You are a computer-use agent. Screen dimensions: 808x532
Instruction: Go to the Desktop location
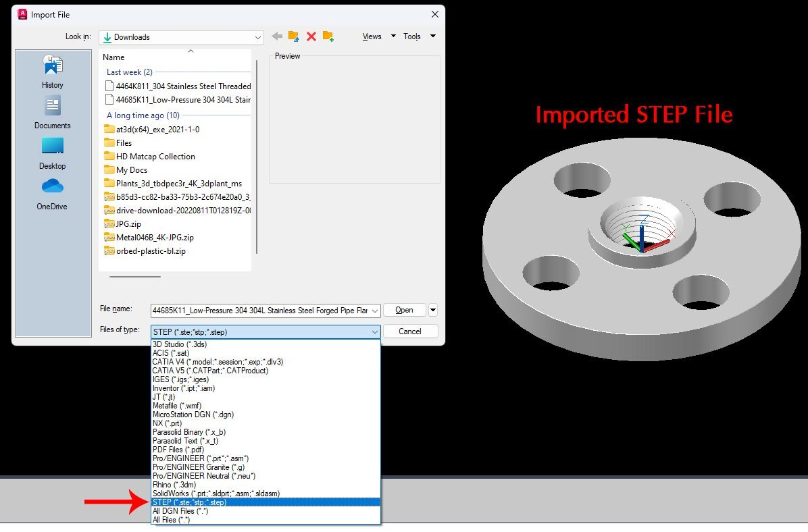53,153
